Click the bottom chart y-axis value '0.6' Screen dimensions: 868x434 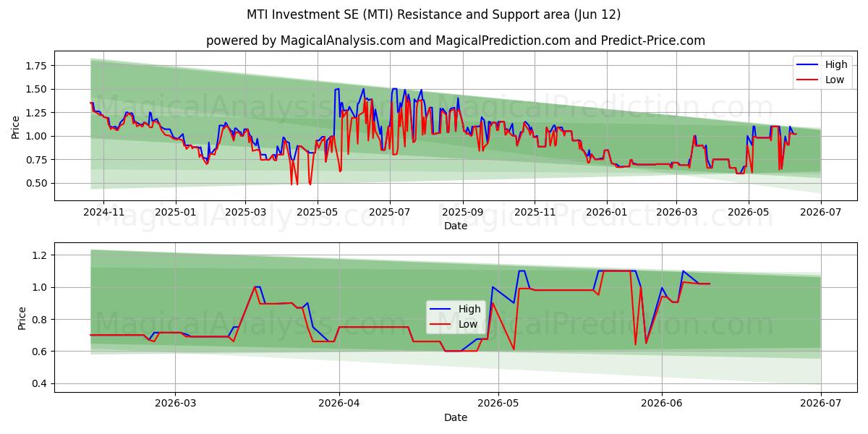pos(41,352)
